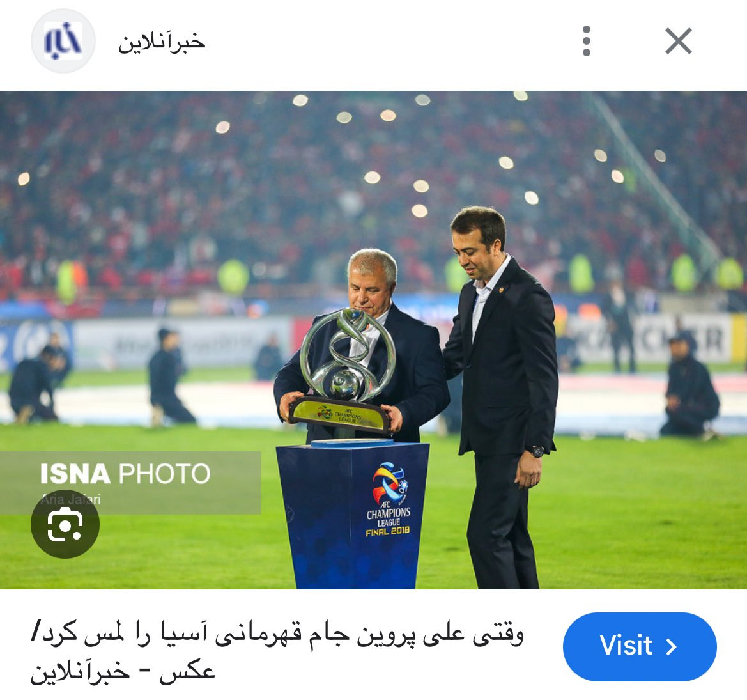Click the blue Visit button

click(640, 646)
